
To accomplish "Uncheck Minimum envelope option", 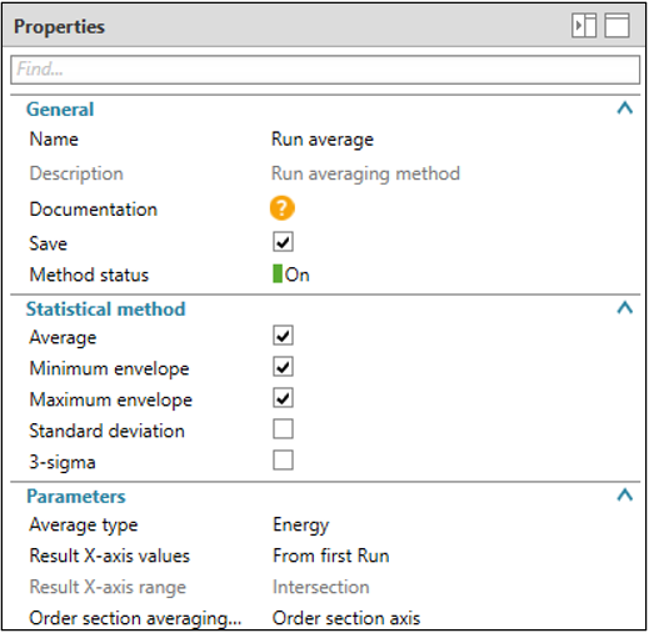I will tap(283, 368).
